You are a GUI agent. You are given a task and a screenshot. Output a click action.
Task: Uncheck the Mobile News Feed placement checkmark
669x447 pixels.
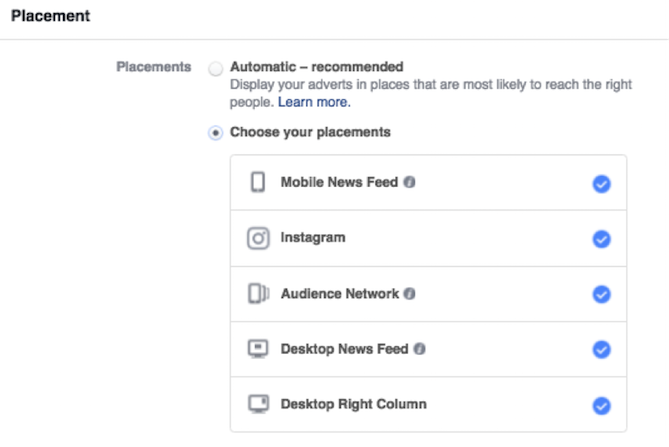[x=601, y=184]
